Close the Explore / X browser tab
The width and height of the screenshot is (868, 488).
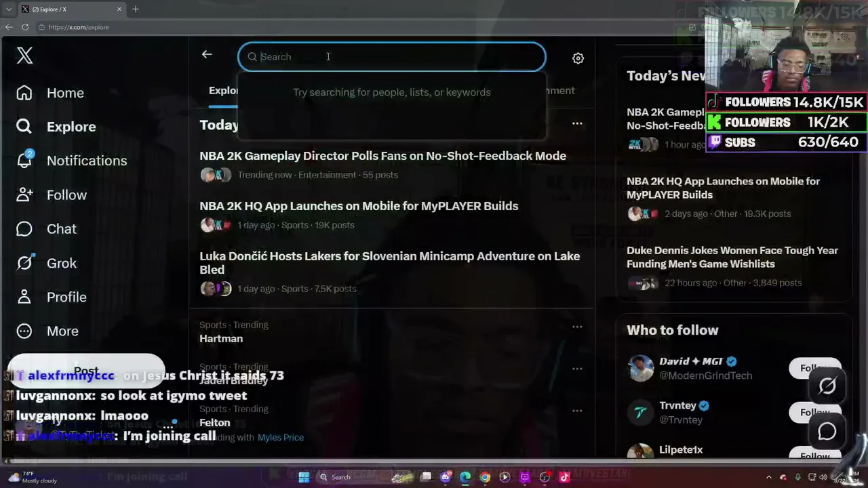coord(119,9)
